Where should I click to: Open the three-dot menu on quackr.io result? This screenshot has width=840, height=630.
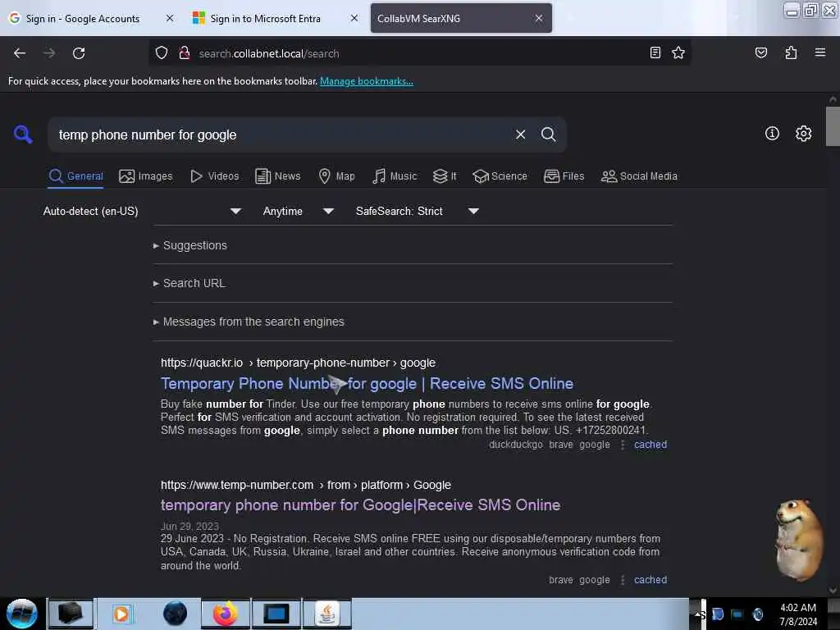point(623,445)
